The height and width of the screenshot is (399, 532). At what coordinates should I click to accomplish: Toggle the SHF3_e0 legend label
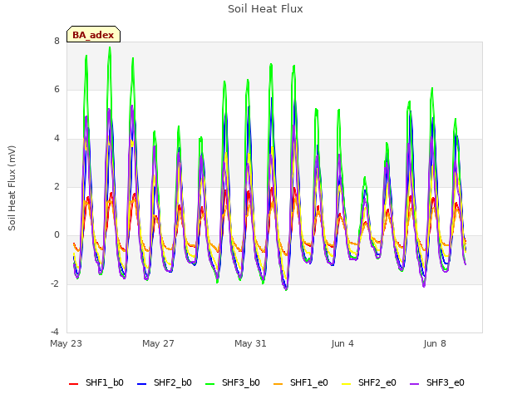click(x=446, y=382)
